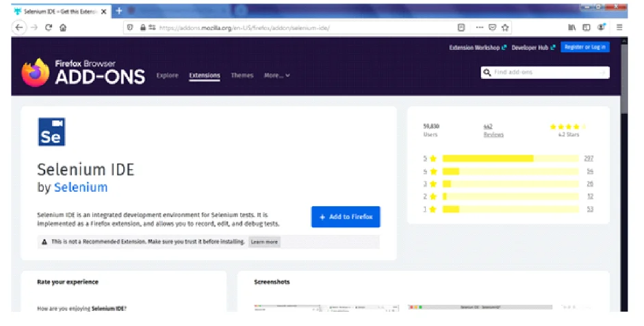
Task: Expand the More dropdown in navigation
Action: point(276,75)
